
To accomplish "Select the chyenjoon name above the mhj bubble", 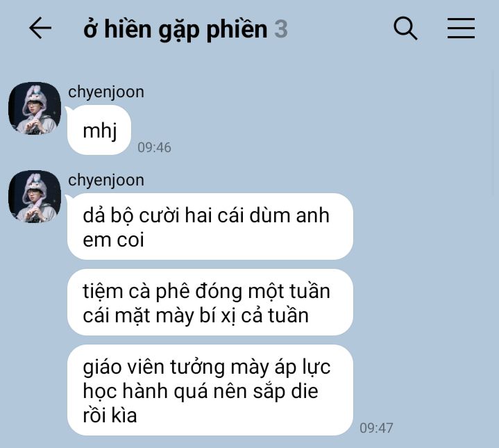I will [x=106, y=92].
